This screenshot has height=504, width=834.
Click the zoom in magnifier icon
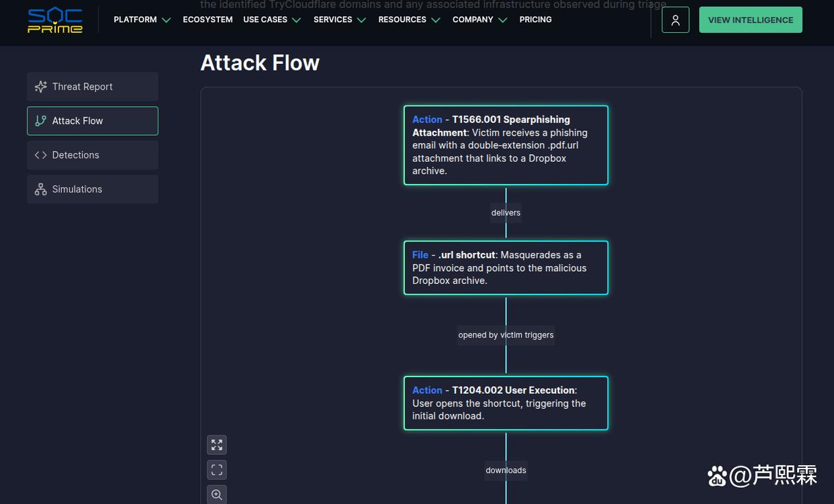(x=217, y=495)
